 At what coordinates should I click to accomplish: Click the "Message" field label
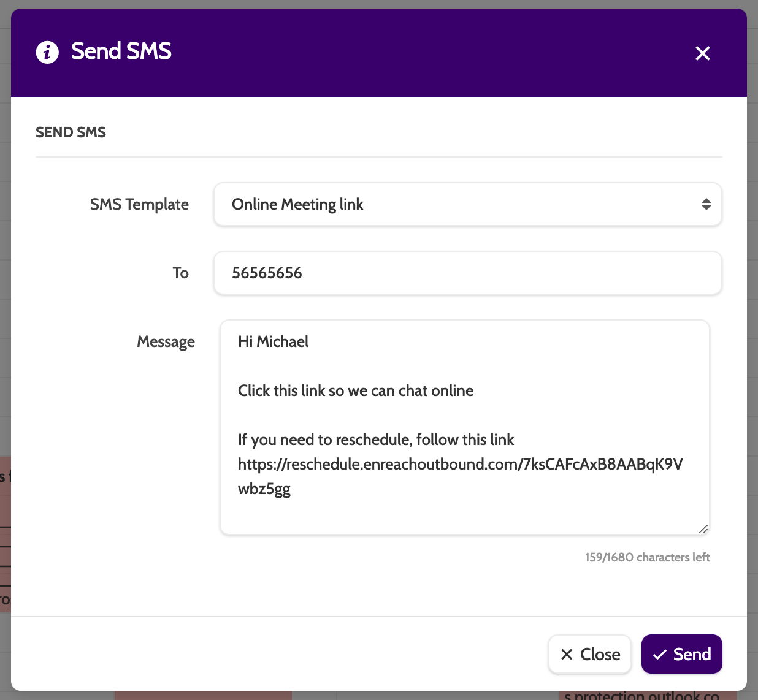tap(166, 341)
